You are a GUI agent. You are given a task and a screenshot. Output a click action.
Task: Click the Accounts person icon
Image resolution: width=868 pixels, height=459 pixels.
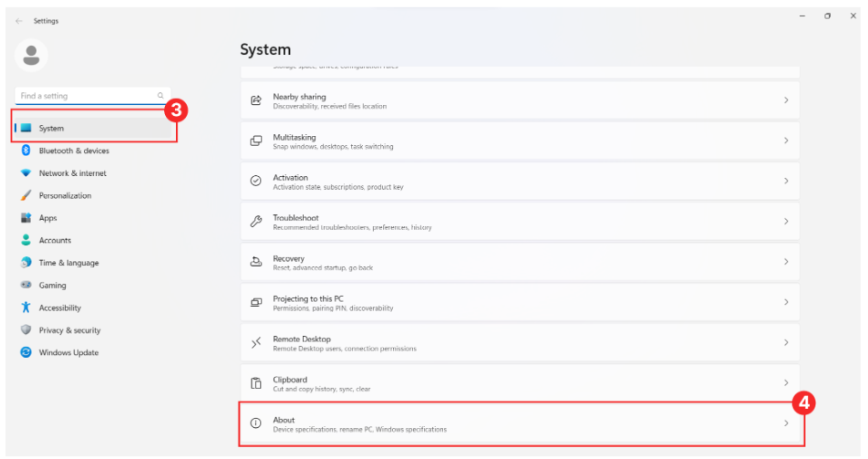(26, 240)
